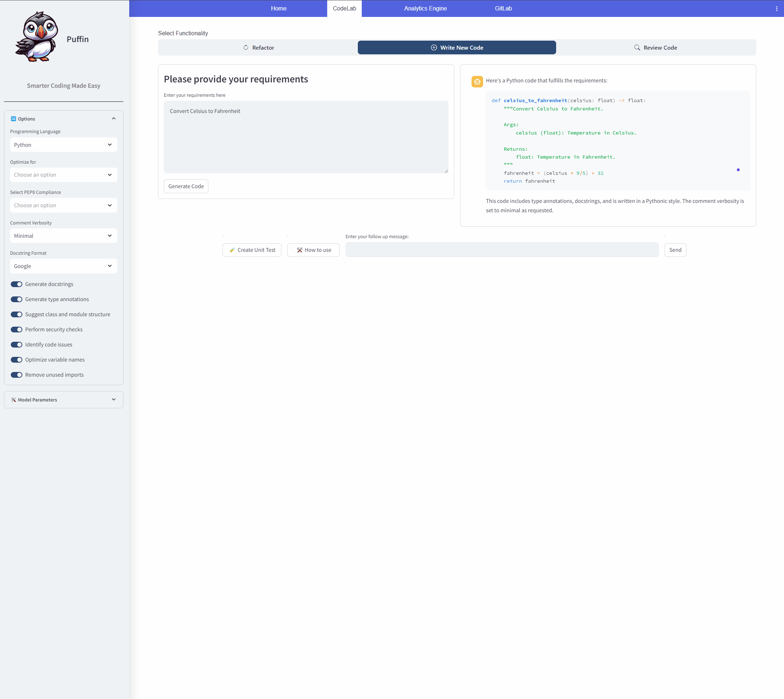Open the Programming Language dropdown
Screen dimensions: 784x699
[x=63, y=145]
